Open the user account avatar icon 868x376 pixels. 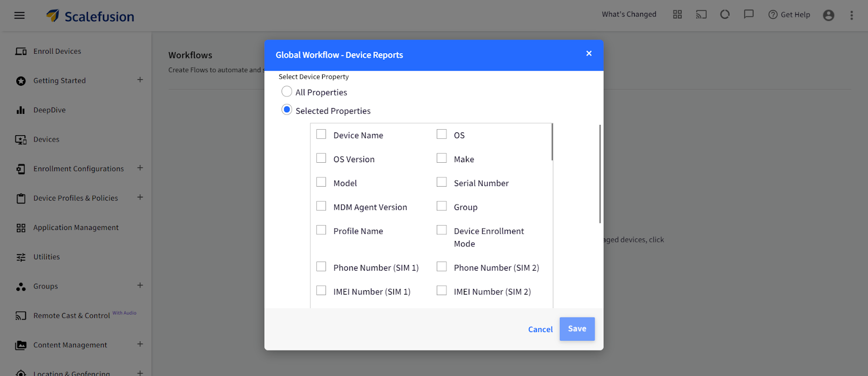(x=828, y=15)
